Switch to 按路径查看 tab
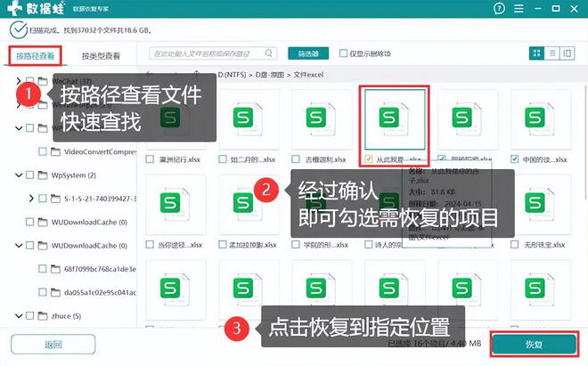 point(35,56)
